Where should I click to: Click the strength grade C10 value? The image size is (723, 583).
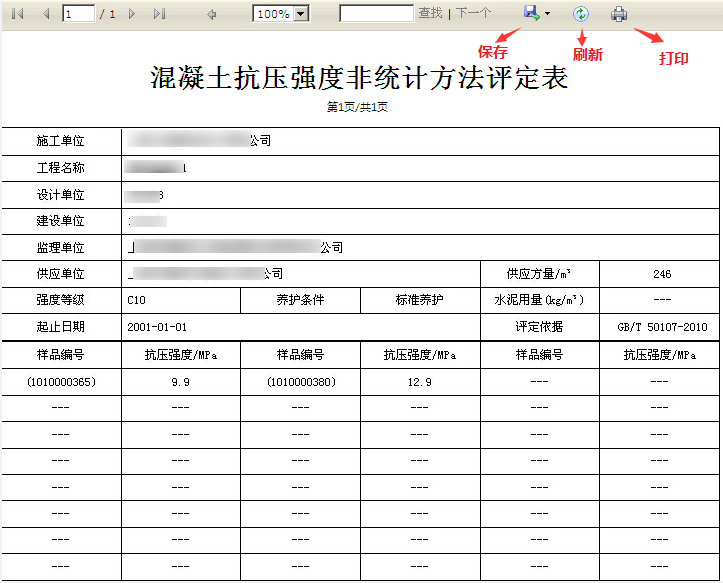(x=137, y=300)
